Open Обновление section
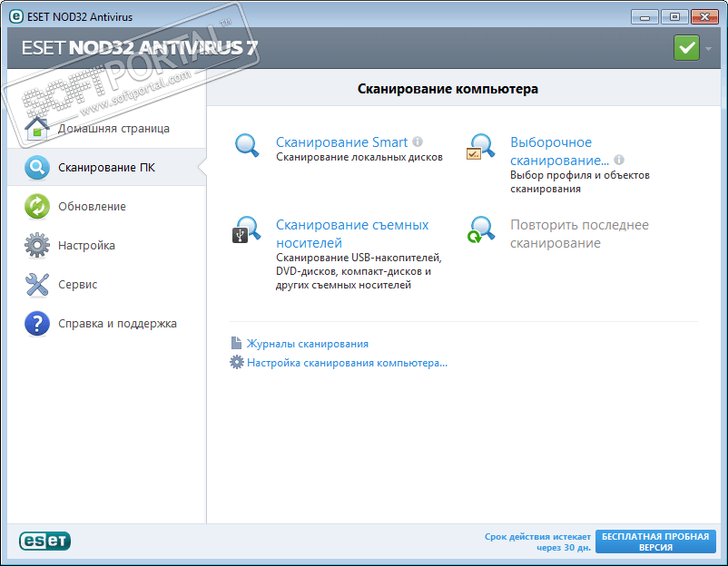This screenshot has height=566, width=728. click(92, 207)
